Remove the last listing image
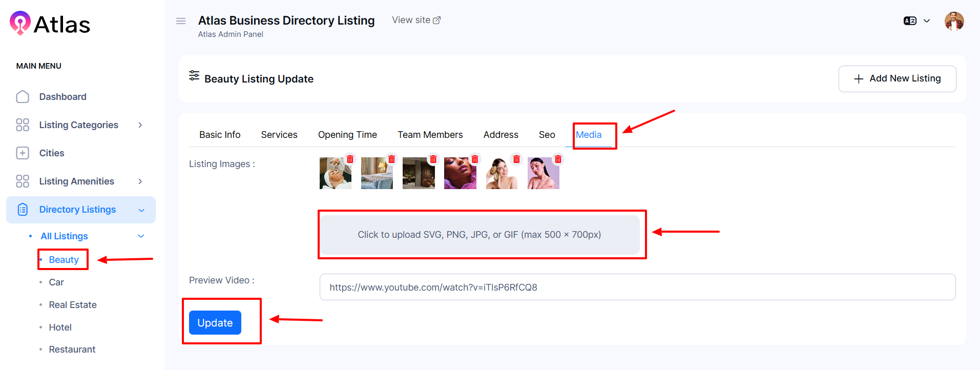This screenshot has width=980, height=370. point(558,159)
